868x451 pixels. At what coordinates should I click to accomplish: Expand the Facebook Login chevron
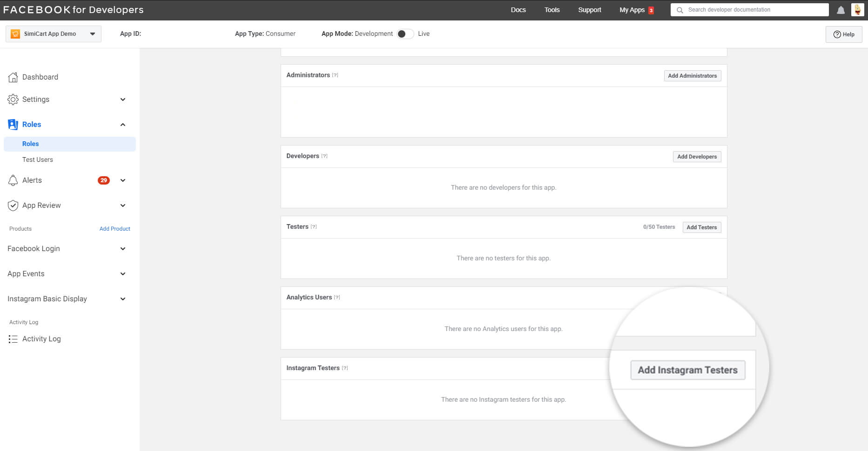coord(123,249)
